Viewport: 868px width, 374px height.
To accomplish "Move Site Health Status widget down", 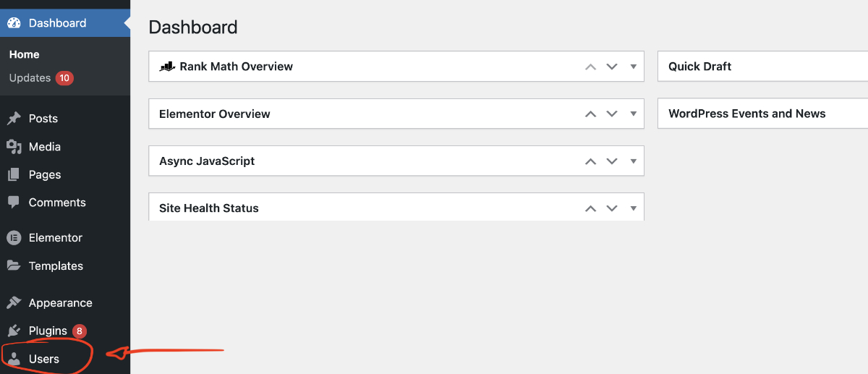I will point(612,208).
